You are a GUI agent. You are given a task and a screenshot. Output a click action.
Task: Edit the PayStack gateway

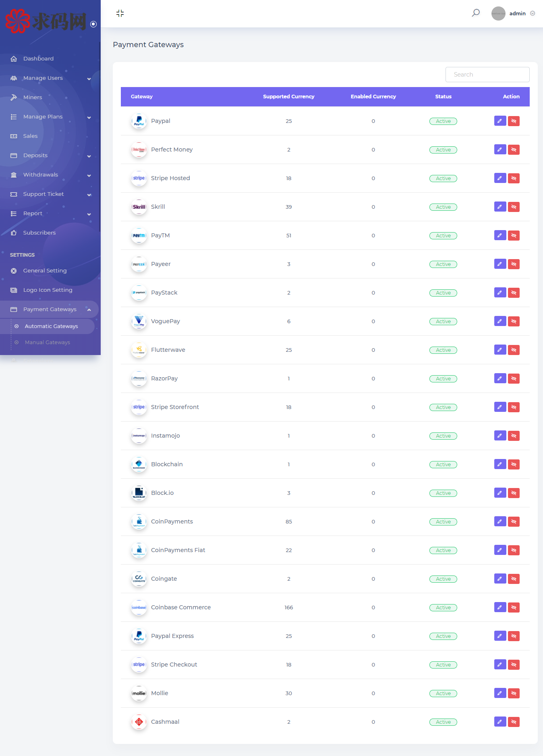point(500,293)
